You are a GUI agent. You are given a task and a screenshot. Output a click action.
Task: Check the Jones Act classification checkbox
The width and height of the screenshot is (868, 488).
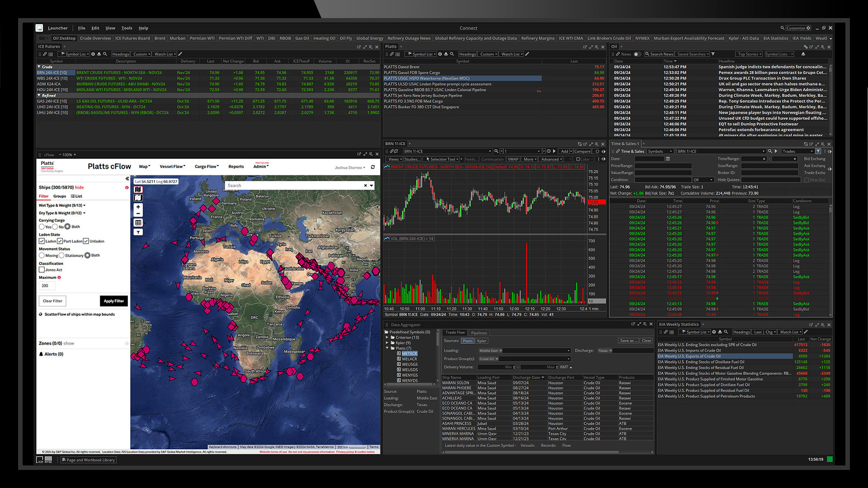coord(42,270)
